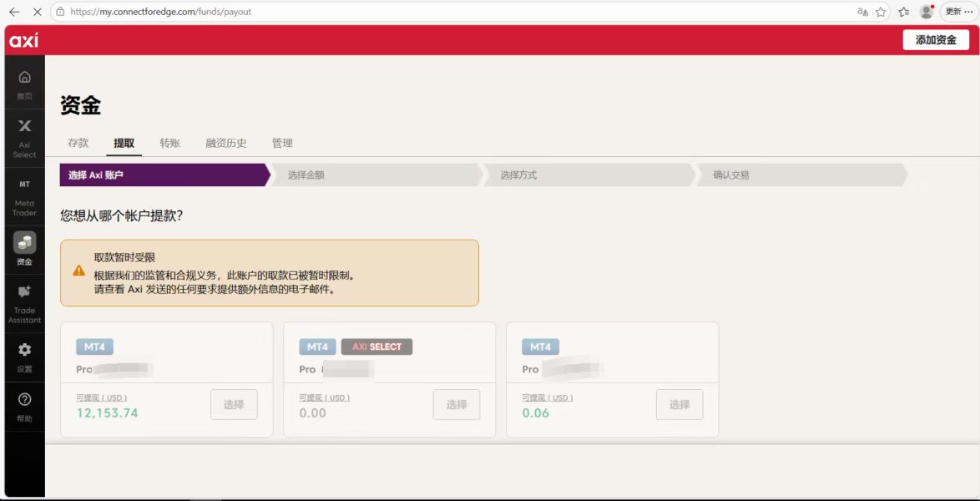Click the 取款暂时受限 notice heading

tap(124, 257)
